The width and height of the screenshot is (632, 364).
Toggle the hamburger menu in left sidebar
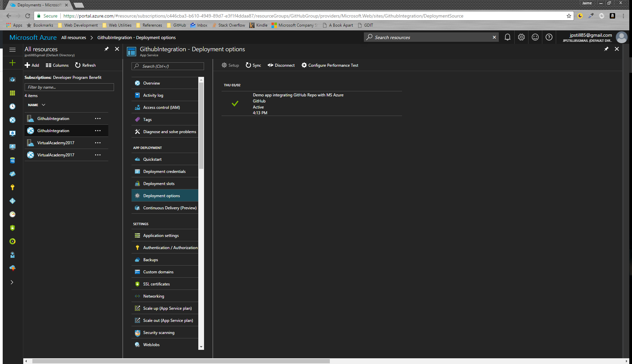coord(12,50)
